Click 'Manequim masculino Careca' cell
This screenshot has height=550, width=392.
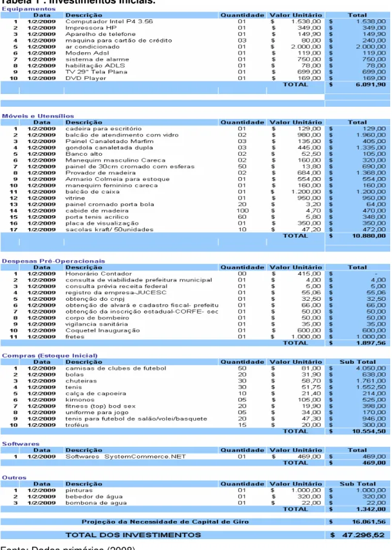tap(115, 160)
